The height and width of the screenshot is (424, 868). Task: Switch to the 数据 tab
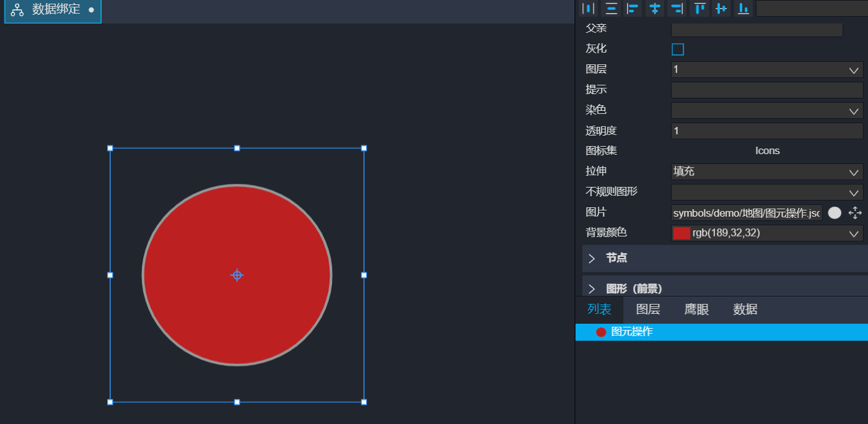(x=745, y=309)
